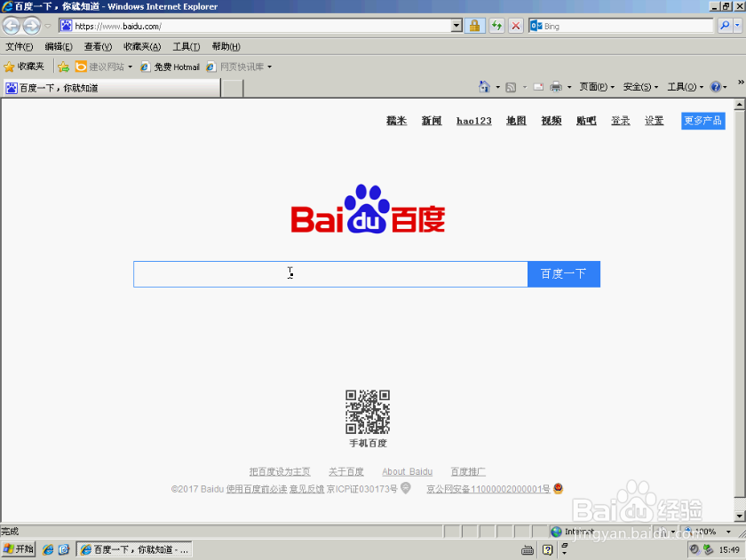Image resolution: width=746 pixels, height=560 pixels.
Task: Click the Read mail icon
Action: [538, 87]
